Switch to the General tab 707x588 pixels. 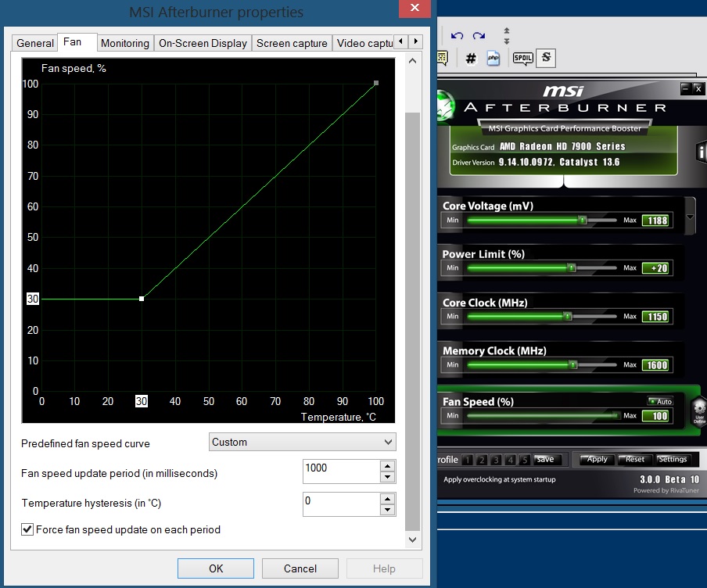pos(34,43)
